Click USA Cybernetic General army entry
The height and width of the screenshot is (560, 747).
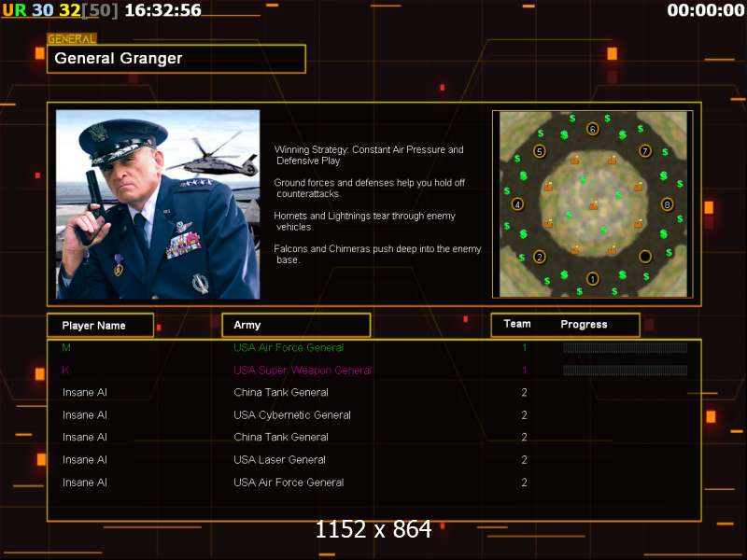292,414
